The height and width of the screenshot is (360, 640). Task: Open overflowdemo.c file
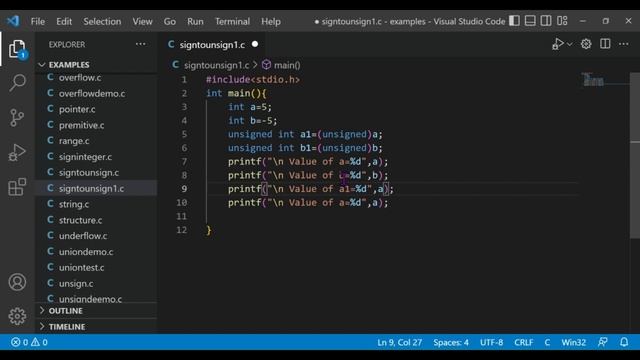92,93
